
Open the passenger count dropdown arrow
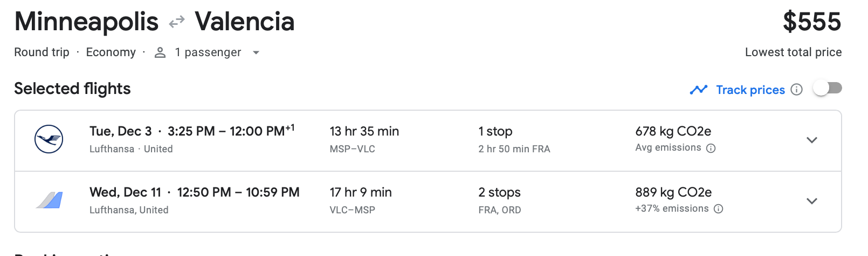pyautogui.click(x=256, y=52)
